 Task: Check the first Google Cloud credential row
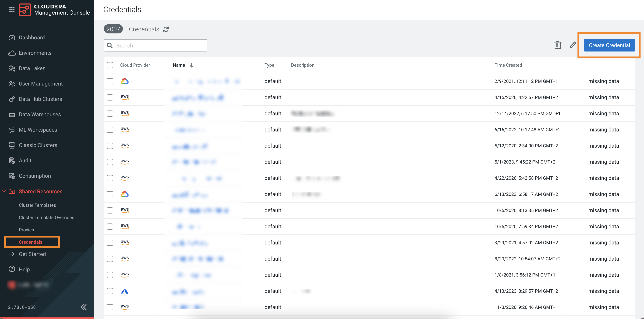point(110,81)
